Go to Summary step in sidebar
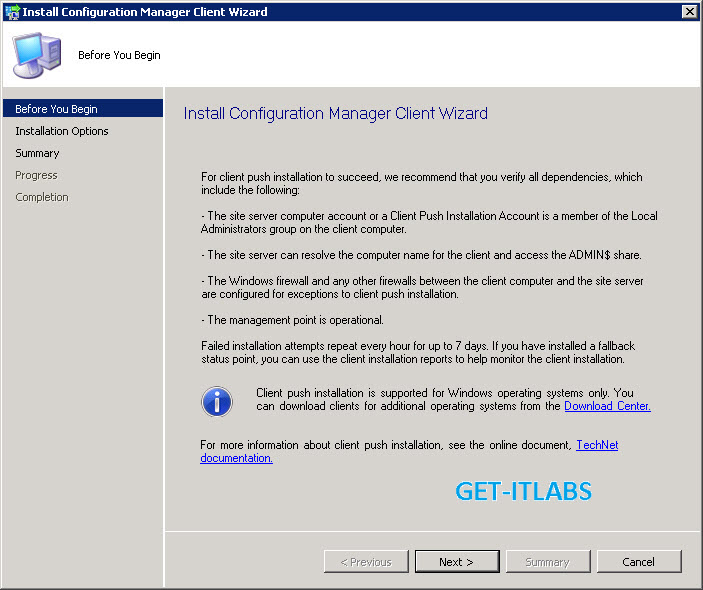 (37, 153)
